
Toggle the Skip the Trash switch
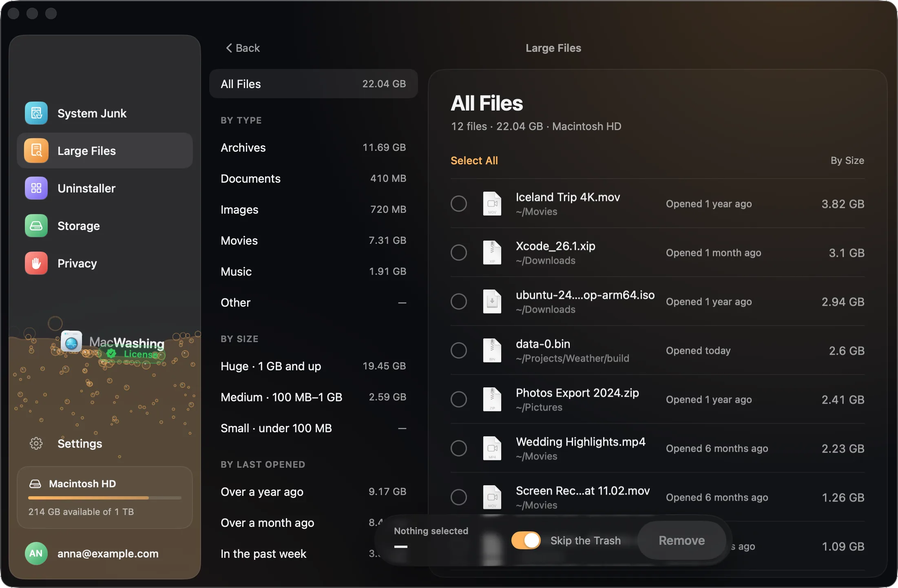(526, 540)
